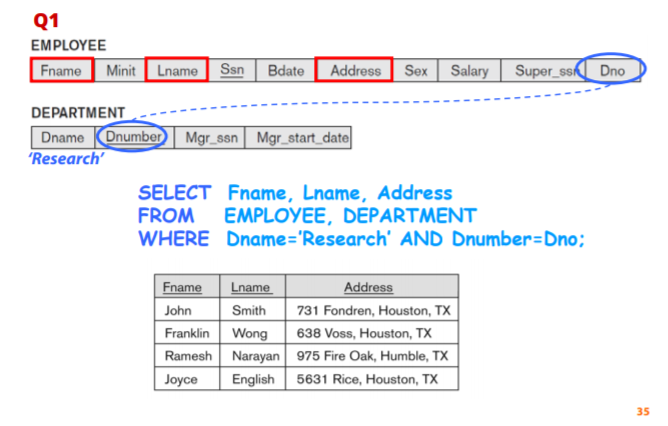Select the Franklin cell in results
668x426 pixels.
[187, 332]
